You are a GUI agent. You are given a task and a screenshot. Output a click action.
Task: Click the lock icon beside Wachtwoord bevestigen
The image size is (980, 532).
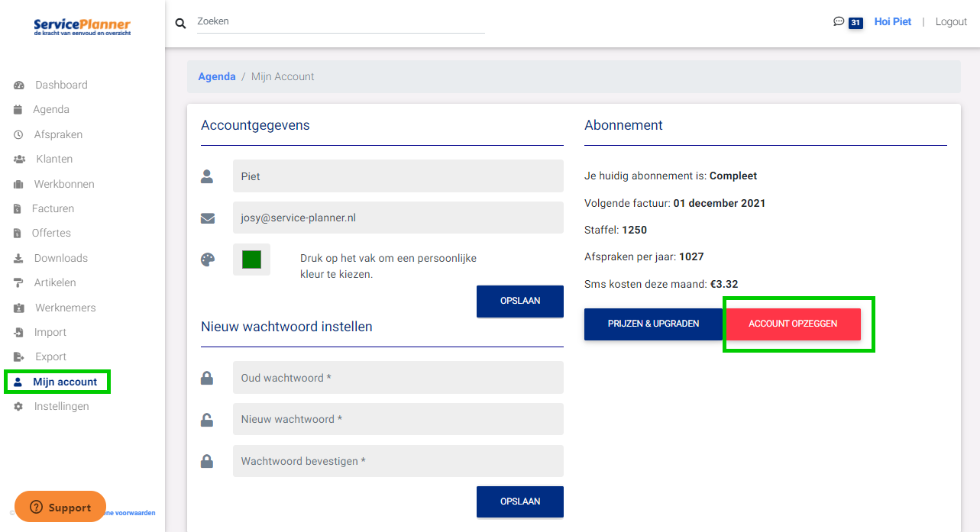click(x=207, y=461)
